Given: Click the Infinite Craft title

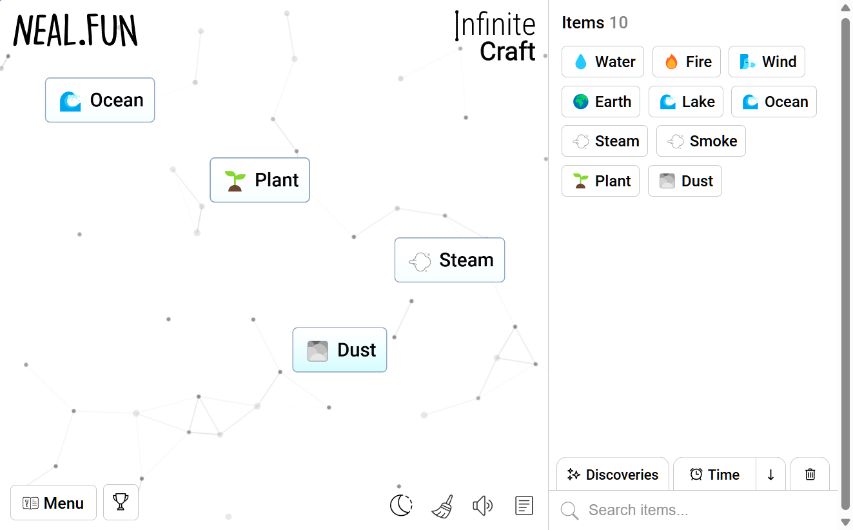Looking at the screenshot, I should pos(495,36).
